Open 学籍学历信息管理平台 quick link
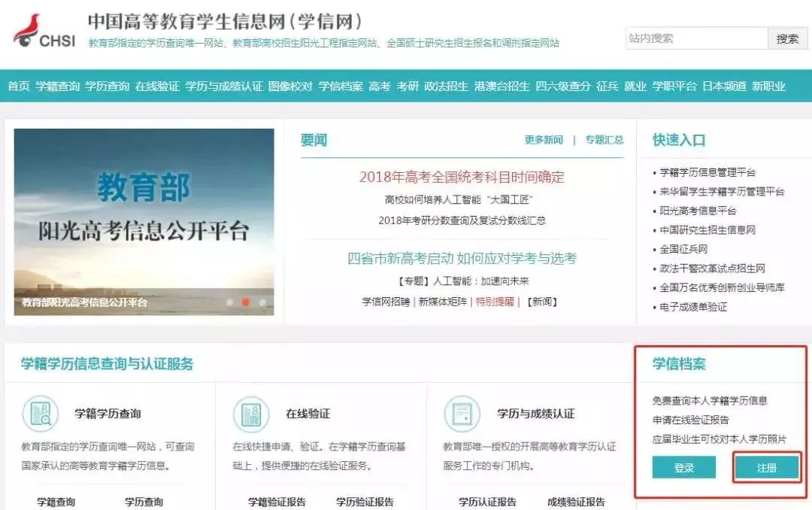This screenshot has height=510, width=812. [x=707, y=172]
